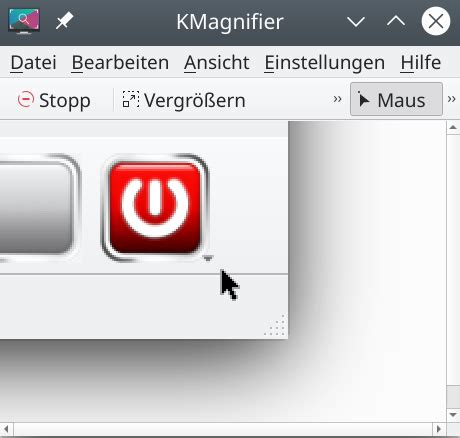Screen dimensions: 460x438
Task: Open the Hilfe menu
Action: click(x=421, y=63)
